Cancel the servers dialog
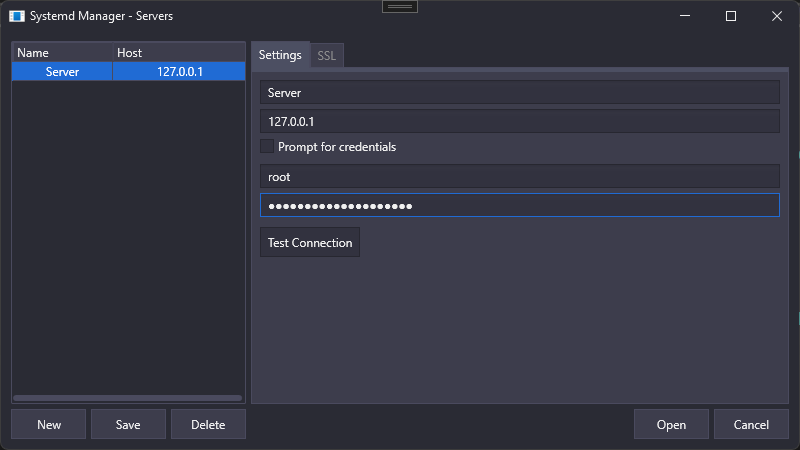800x450 pixels. (751, 424)
